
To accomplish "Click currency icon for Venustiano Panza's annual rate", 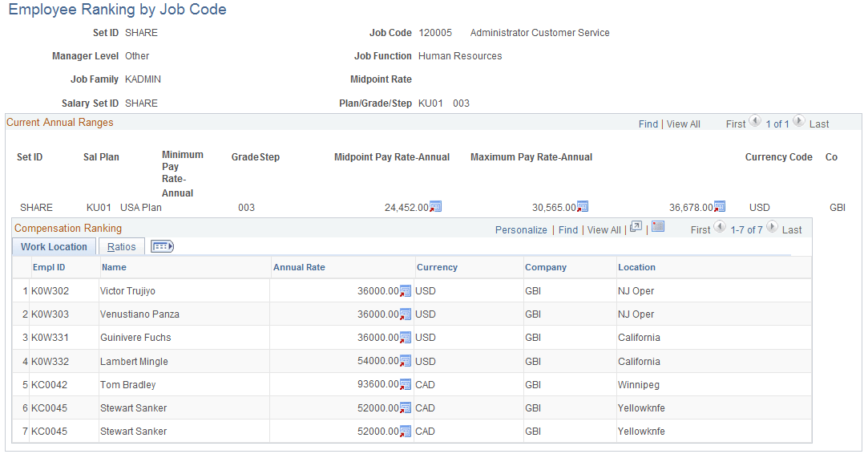I will tap(406, 314).
